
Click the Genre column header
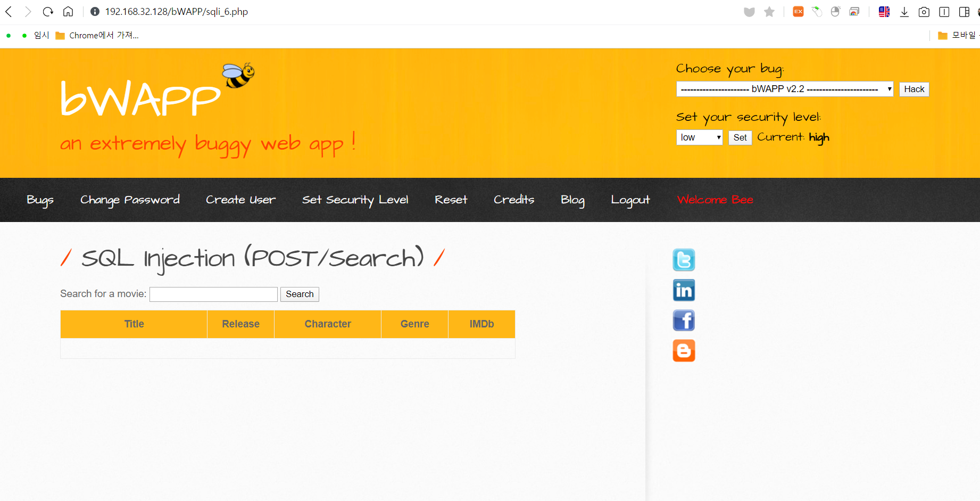pyautogui.click(x=414, y=324)
